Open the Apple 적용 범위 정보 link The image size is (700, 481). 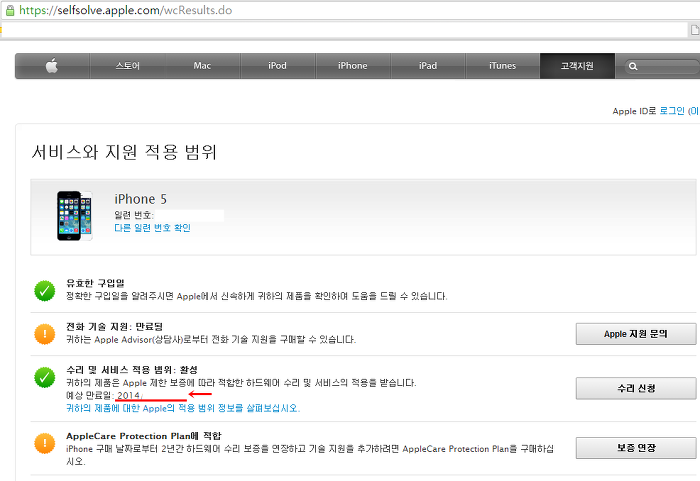coord(183,408)
